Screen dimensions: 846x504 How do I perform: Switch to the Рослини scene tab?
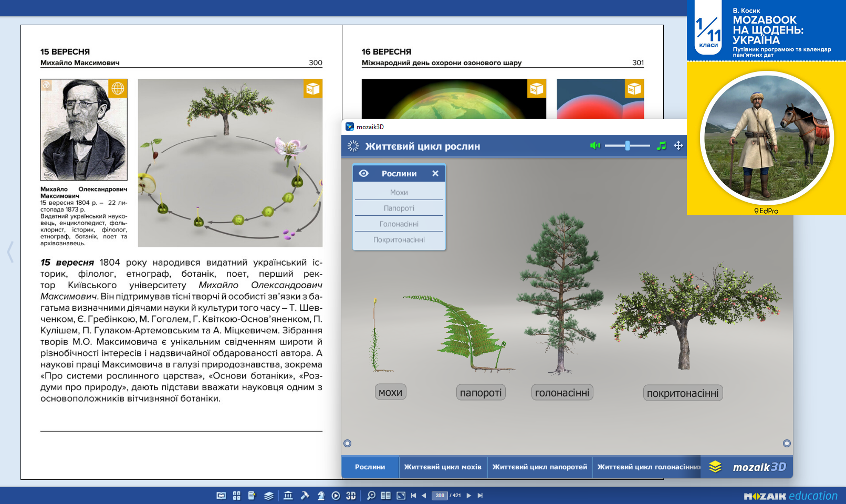(370, 467)
